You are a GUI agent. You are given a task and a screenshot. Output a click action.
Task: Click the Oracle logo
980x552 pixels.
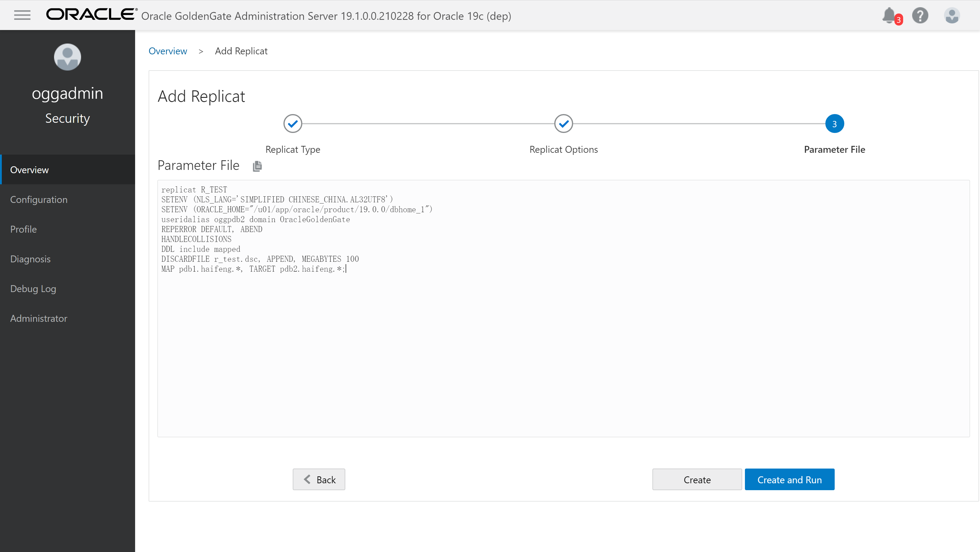(x=91, y=14)
